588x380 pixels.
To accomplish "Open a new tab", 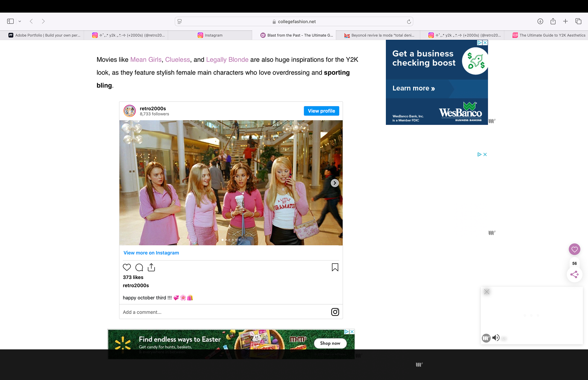I will coord(565,21).
